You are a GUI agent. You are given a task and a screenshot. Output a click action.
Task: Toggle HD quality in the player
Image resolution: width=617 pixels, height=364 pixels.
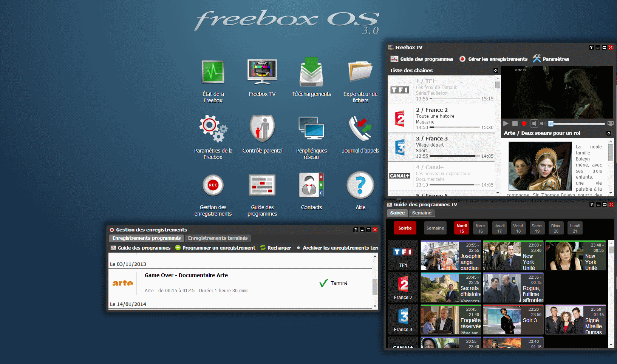[610, 123]
